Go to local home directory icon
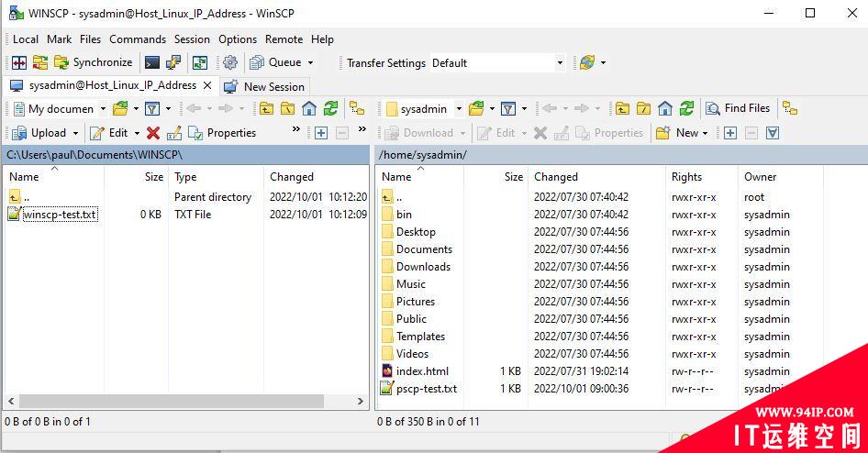Viewport: 868px width, 453px height. pyautogui.click(x=309, y=108)
